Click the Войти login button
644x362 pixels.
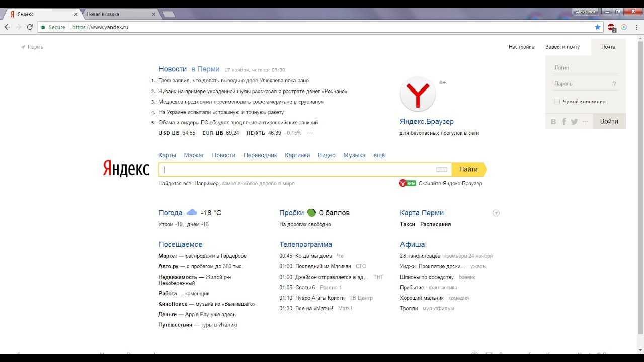[x=609, y=121]
